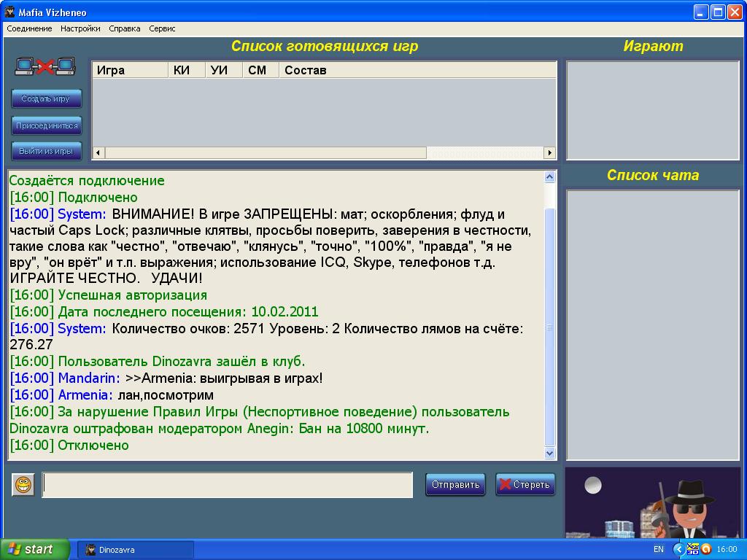The image size is (747, 560).
Task: Click the Создать игру button
Action: (46, 98)
